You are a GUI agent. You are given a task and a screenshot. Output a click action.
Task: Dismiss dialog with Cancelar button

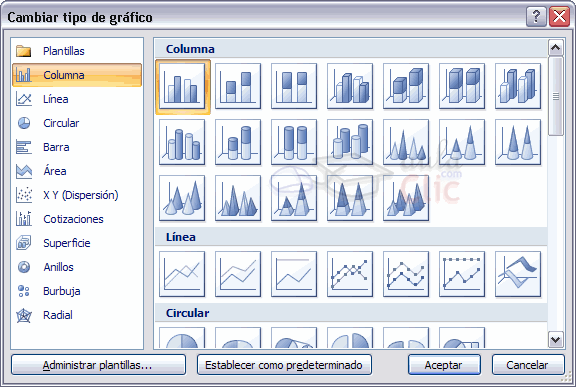point(528,365)
